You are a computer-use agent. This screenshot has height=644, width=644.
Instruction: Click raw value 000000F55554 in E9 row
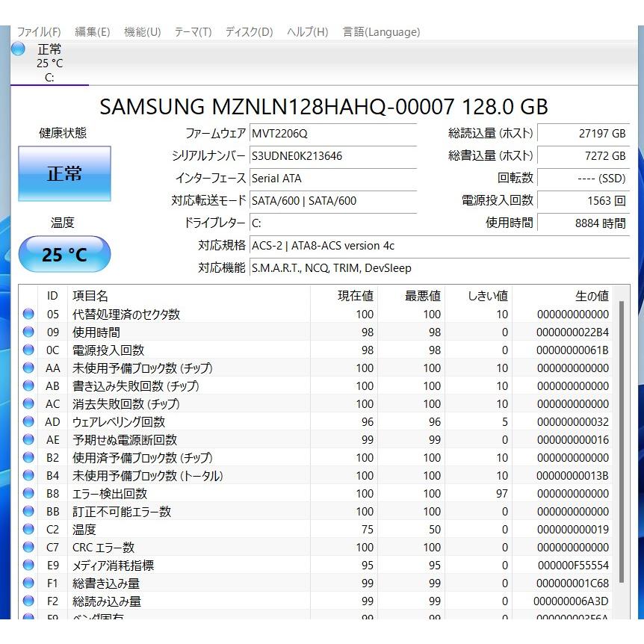point(573,566)
